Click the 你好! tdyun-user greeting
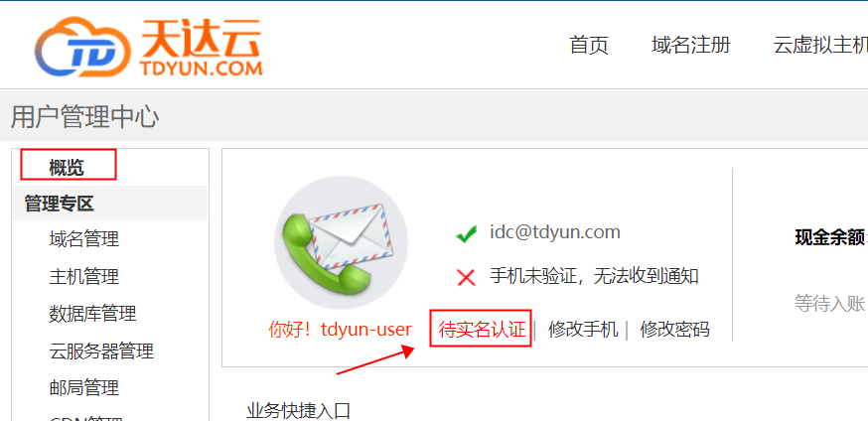 point(340,330)
